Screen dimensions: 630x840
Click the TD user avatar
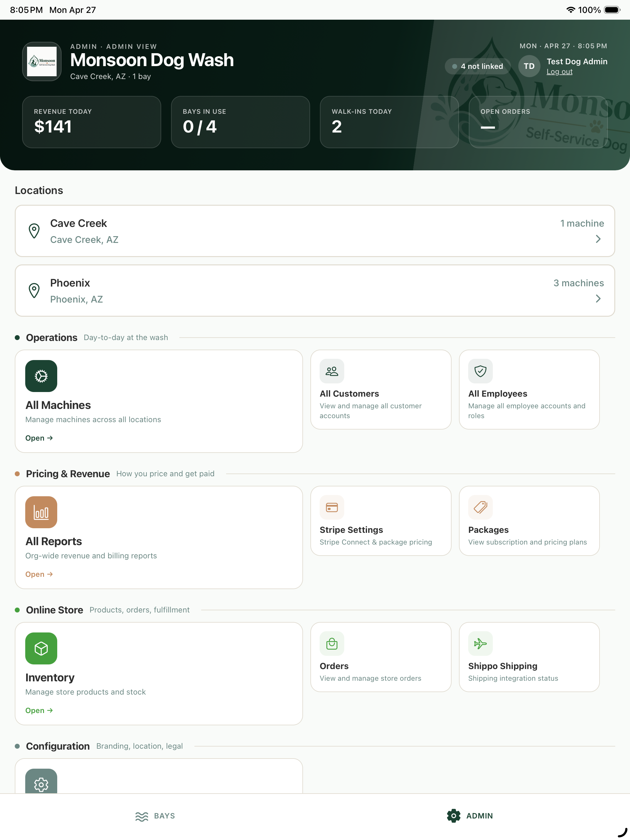[x=529, y=66]
